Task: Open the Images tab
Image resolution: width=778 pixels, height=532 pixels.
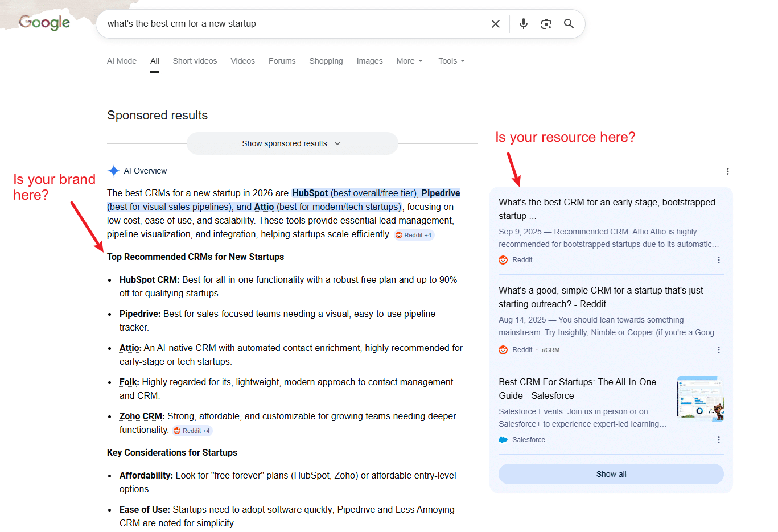Action: coord(369,61)
